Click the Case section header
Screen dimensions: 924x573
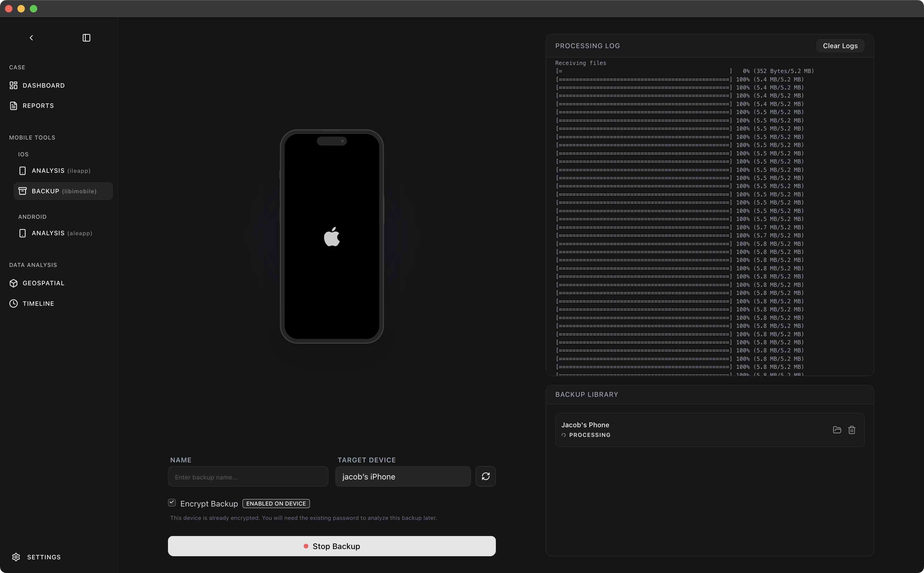[x=17, y=67]
